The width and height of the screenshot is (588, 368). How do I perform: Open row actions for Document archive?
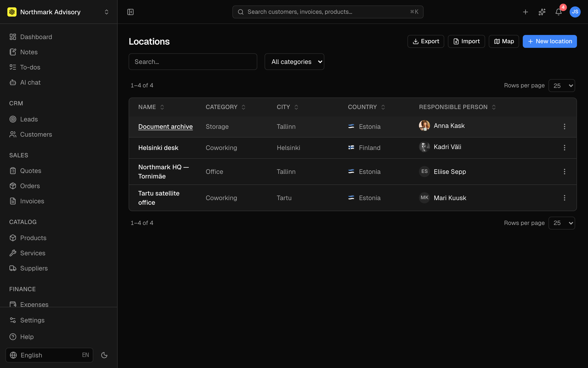pyautogui.click(x=564, y=126)
